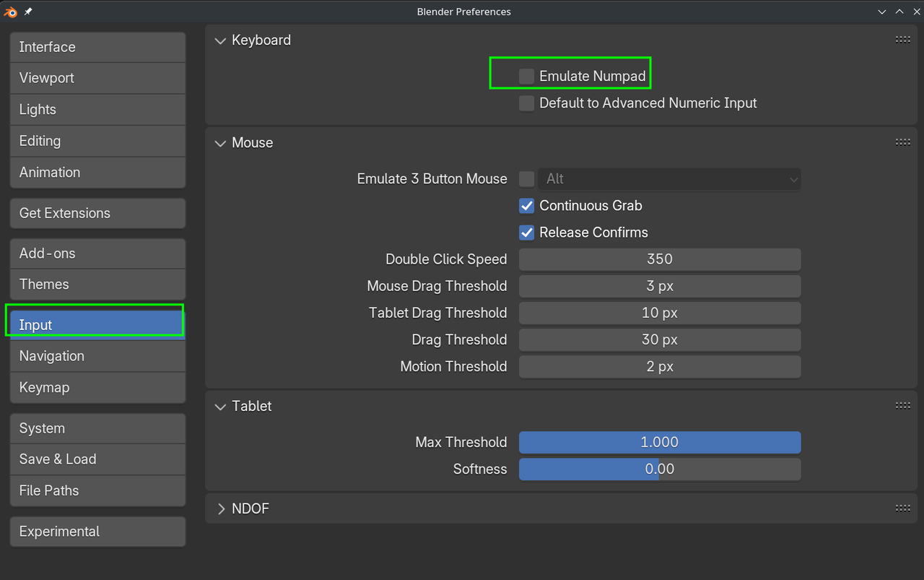Click the Double Click Speed field
The width and height of the screenshot is (924, 580).
660,259
